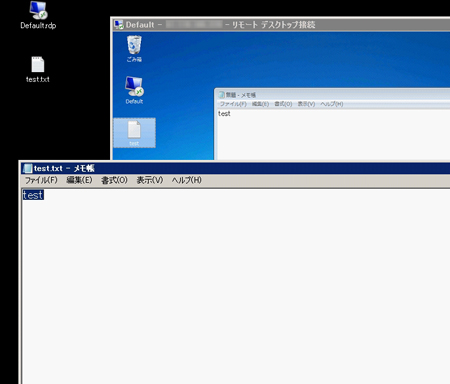Viewport: 450px width, 384px height.
Task: Open 書式(O) menu in remote Notepad window
Action: pos(283,104)
